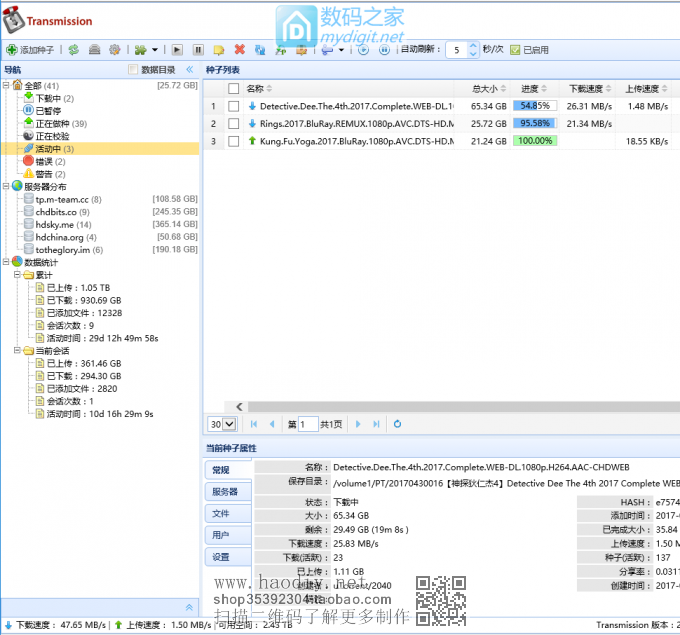Screen dimensions: 680x635
Task: Switch to the 服务器 properties tab
Action: [x=225, y=492]
